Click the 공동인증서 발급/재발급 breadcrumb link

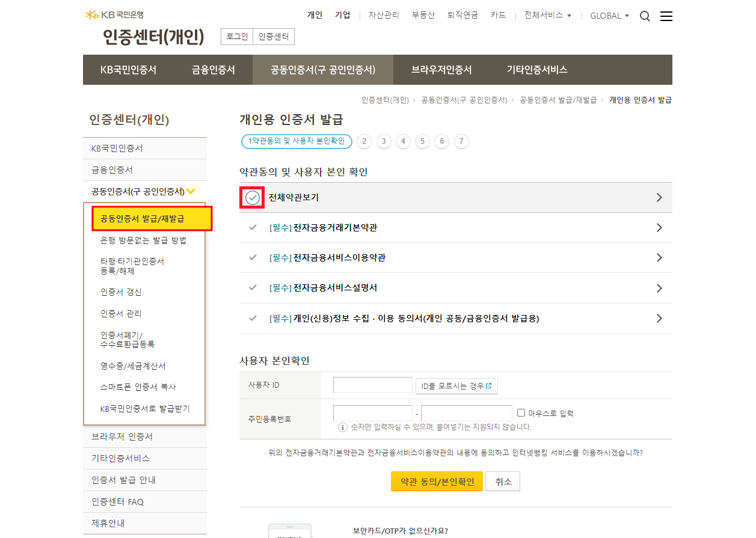point(558,100)
